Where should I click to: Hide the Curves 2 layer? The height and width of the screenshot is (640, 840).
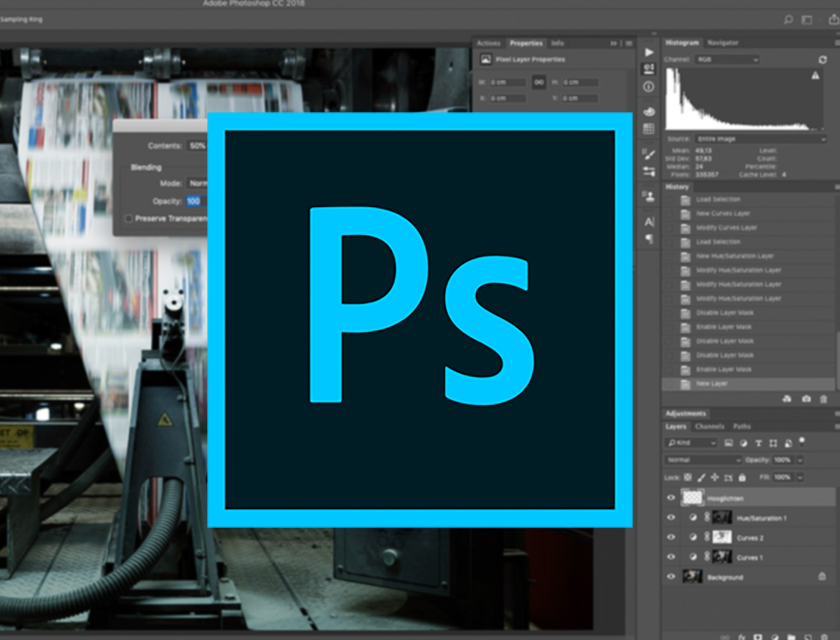pos(671,537)
